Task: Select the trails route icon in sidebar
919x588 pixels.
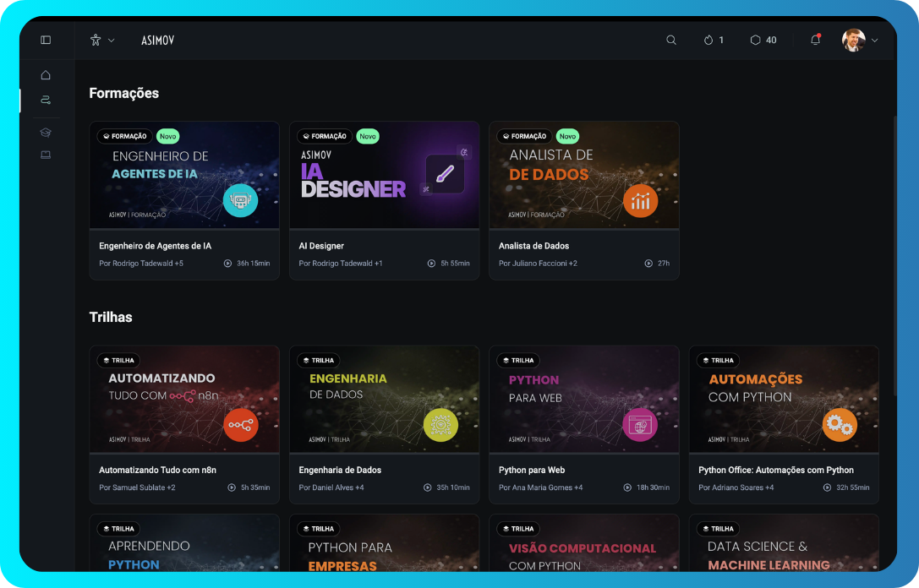Action: [46, 100]
